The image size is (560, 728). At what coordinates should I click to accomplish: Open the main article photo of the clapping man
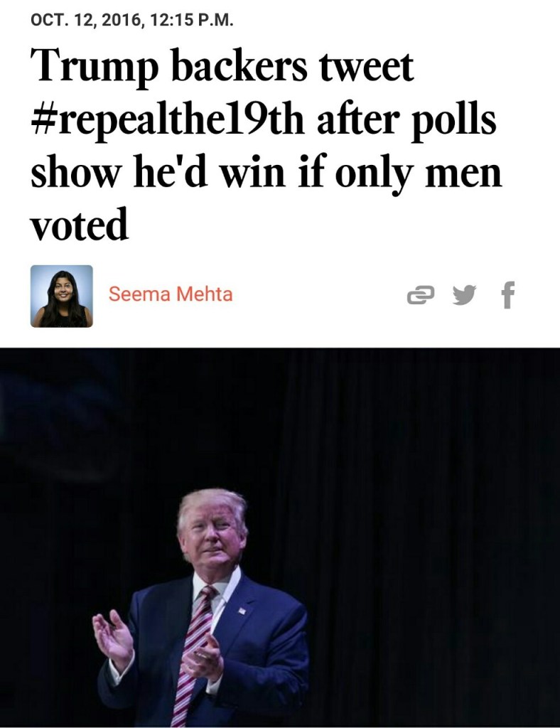[280, 537]
